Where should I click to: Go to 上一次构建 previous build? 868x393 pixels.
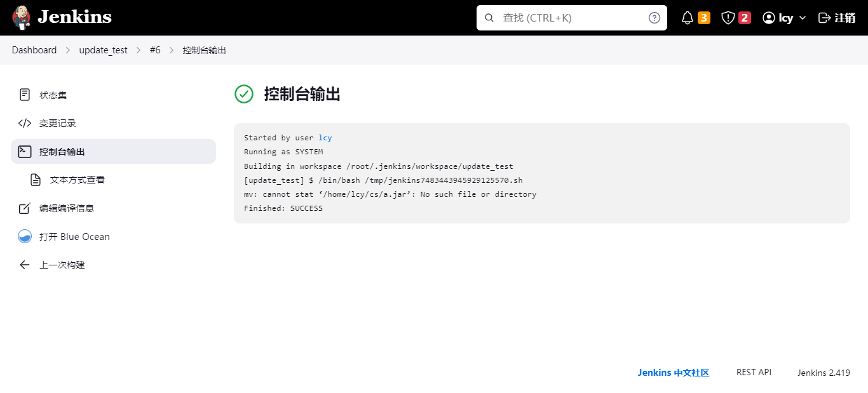coord(113,265)
